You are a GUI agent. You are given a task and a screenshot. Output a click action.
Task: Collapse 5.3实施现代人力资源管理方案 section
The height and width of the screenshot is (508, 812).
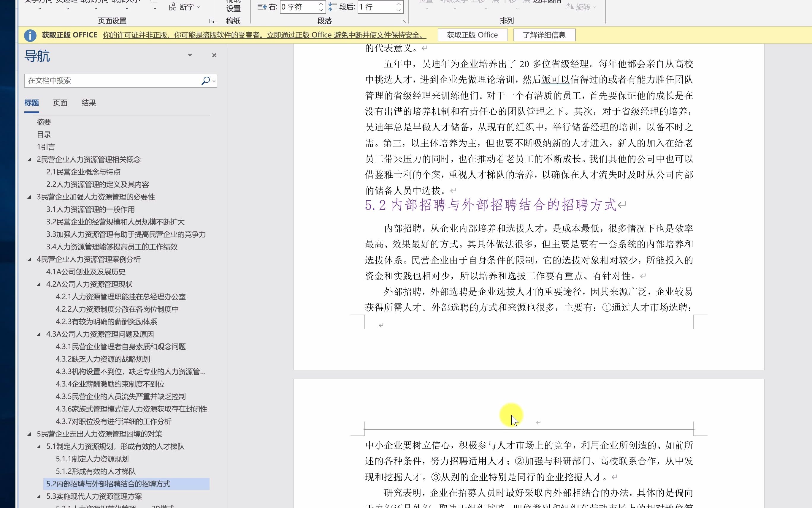(x=39, y=497)
